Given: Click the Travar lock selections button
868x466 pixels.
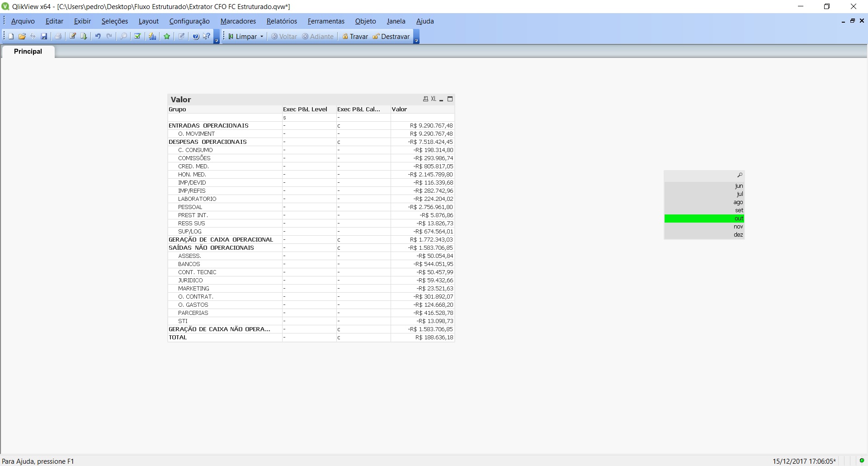Looking at the screenshot, I should pyautogui.click(x=355, y=37).
